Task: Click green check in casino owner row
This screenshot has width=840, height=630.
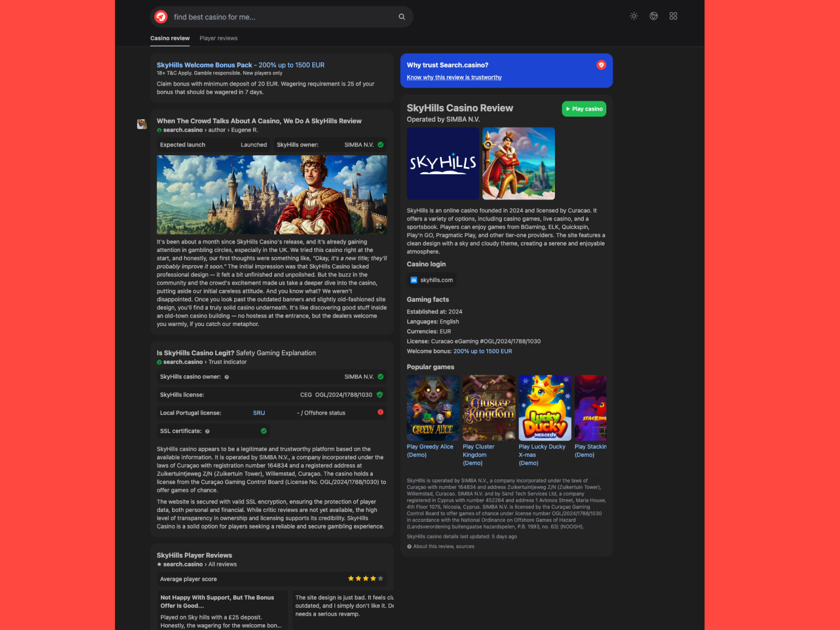Action: pyautogui.click(x=381, y=377)
